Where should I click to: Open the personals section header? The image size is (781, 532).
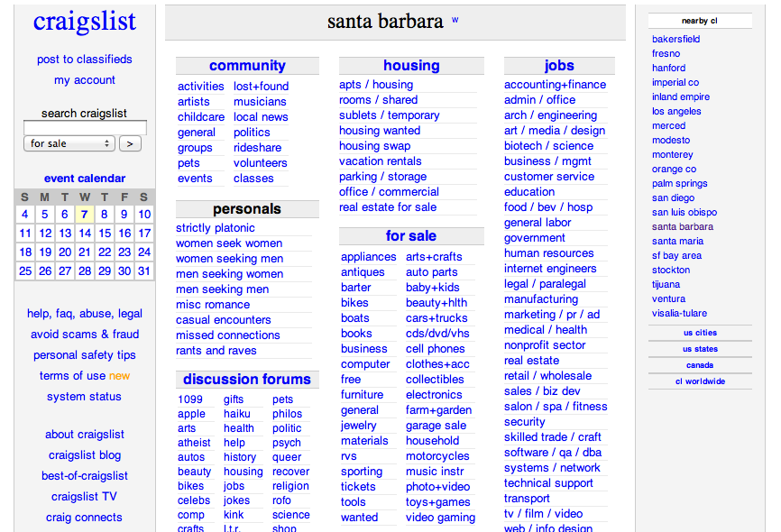point(247,208)
